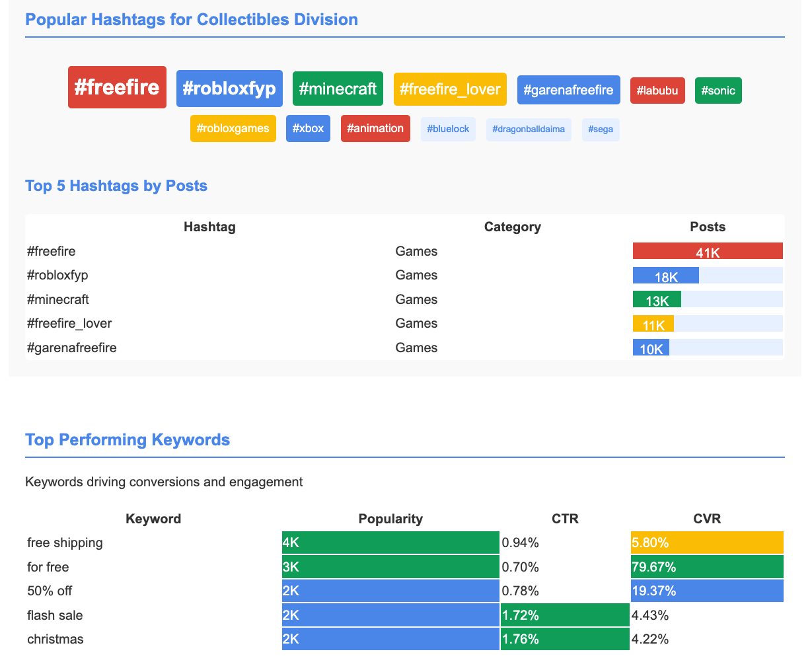Click the Top 5 Hashtags by Posts heading
Screen dimensions: 812x670
(116, 186)
